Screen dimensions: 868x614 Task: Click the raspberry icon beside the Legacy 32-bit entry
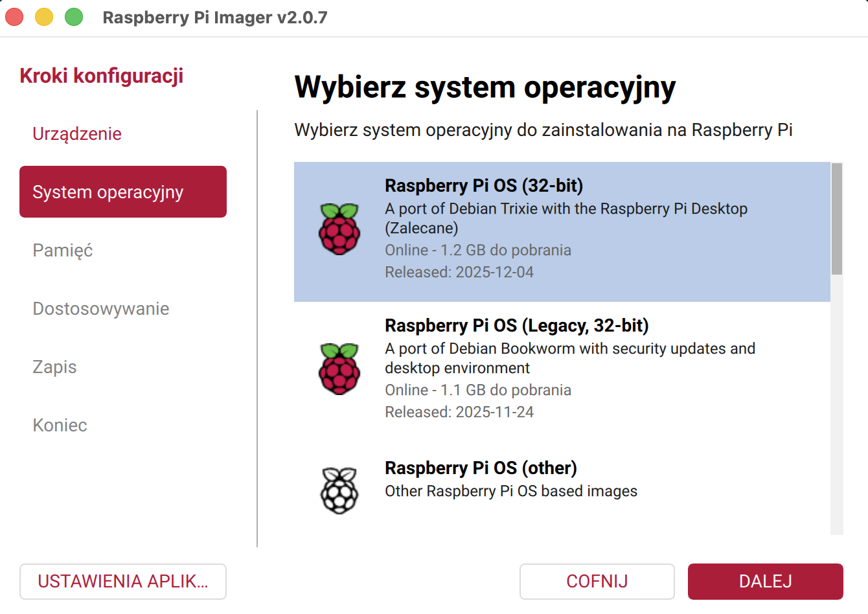tap(339, 369)
